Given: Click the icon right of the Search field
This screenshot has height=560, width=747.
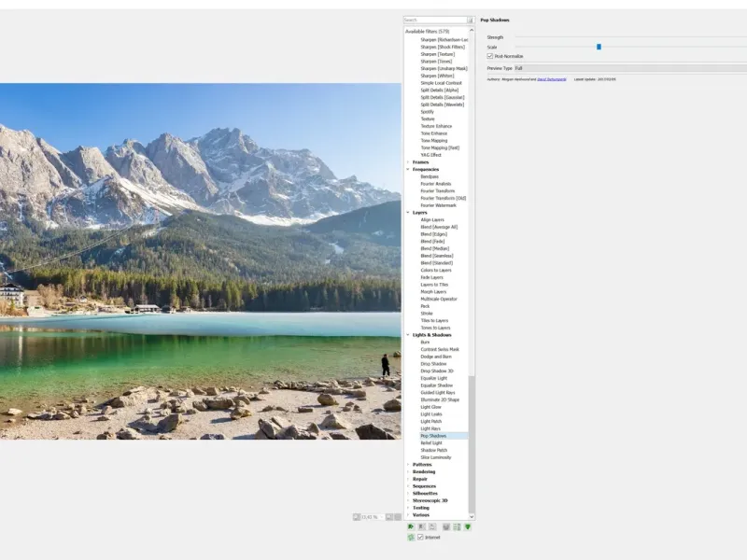Looking at the screenshot, I should click(x=471, y=20).
